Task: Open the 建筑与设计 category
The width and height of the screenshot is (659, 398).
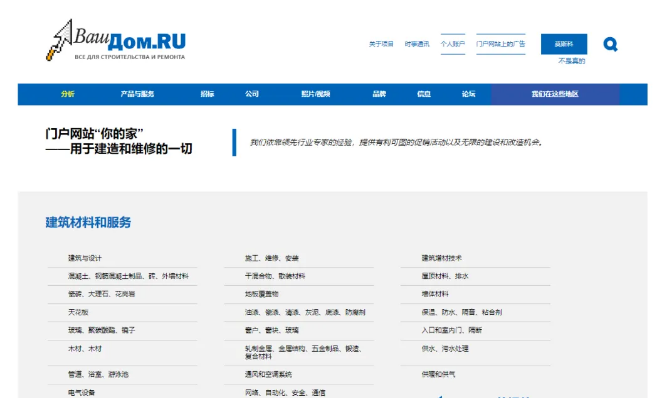Action: coord(85,258)
